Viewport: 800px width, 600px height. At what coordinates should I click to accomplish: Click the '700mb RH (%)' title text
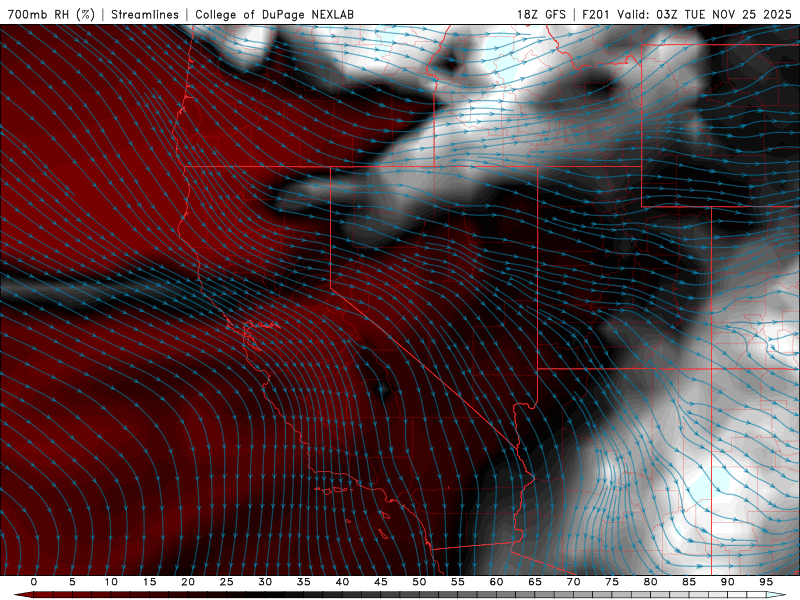click(x=52, y=14)
